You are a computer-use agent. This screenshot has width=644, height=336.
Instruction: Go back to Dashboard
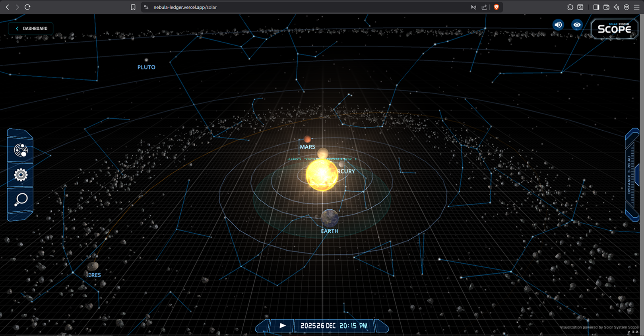click(x=31, y=29)
